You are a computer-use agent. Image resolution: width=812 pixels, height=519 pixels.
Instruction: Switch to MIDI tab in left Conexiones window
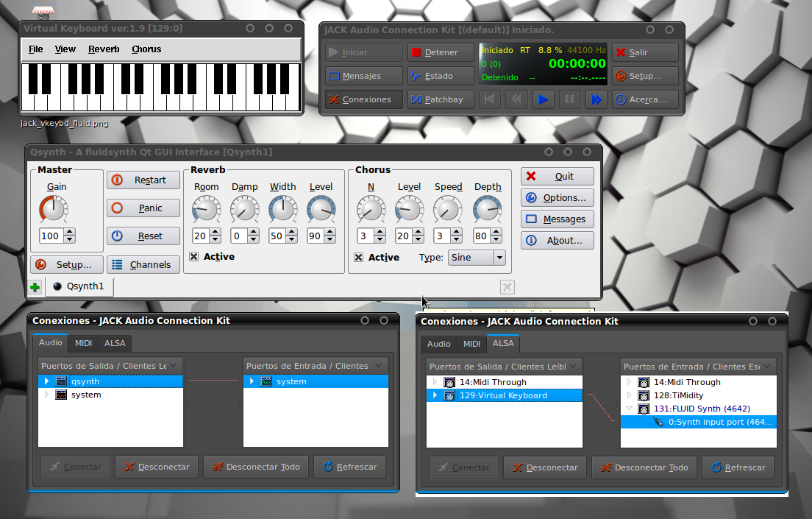[x=83, y=343]
